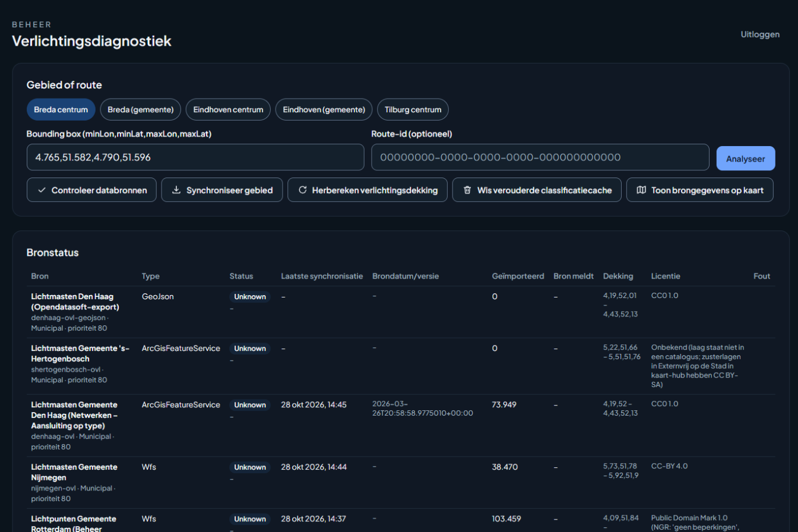The image size is (798, 532).
Task: Click the Type column header
Action: pos(151,276)
